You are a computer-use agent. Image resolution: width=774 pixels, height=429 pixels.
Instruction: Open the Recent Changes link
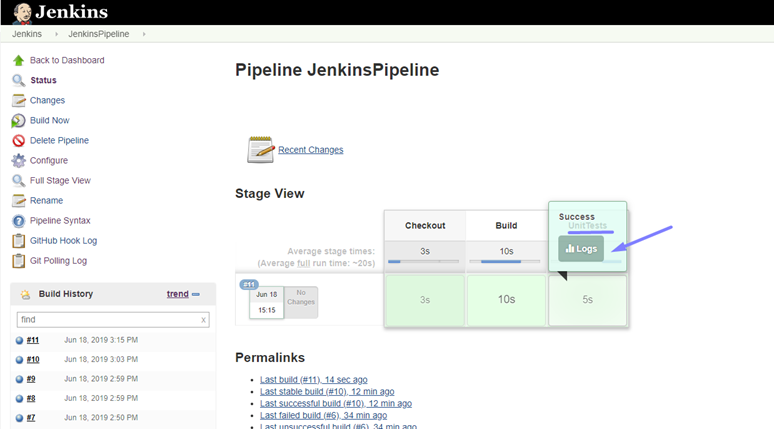click(310, 150)
